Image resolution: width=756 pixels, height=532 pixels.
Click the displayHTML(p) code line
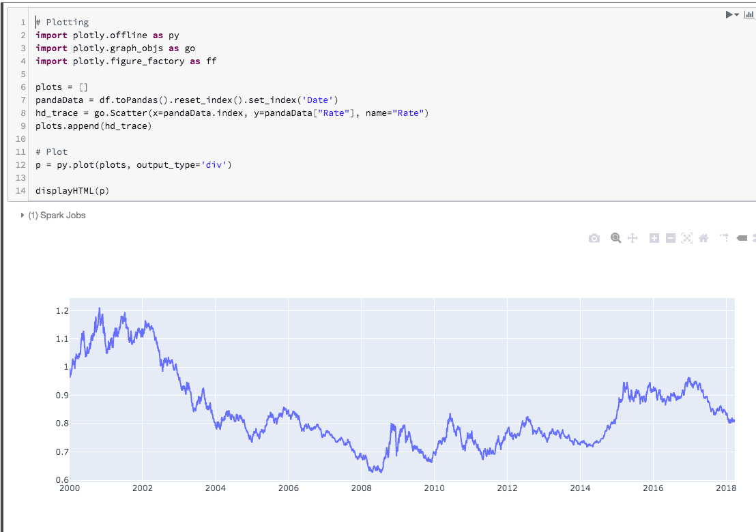point(72,191)
